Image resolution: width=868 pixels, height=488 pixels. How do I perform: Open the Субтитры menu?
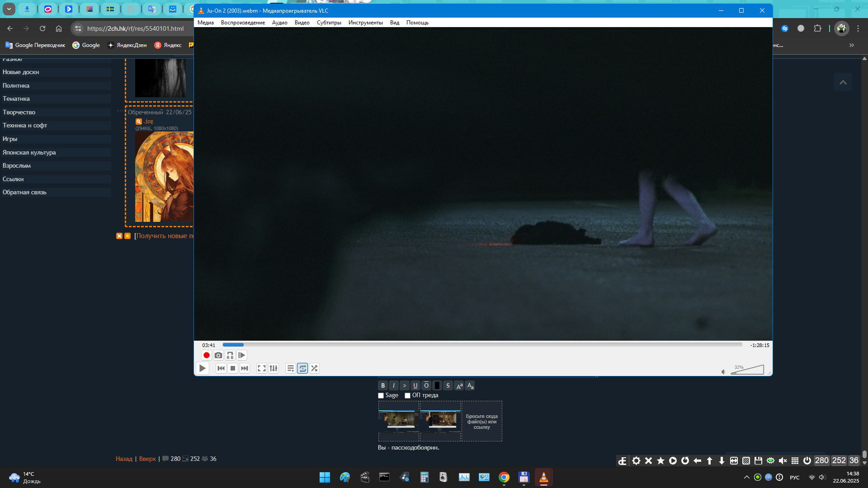coord(329,23)
